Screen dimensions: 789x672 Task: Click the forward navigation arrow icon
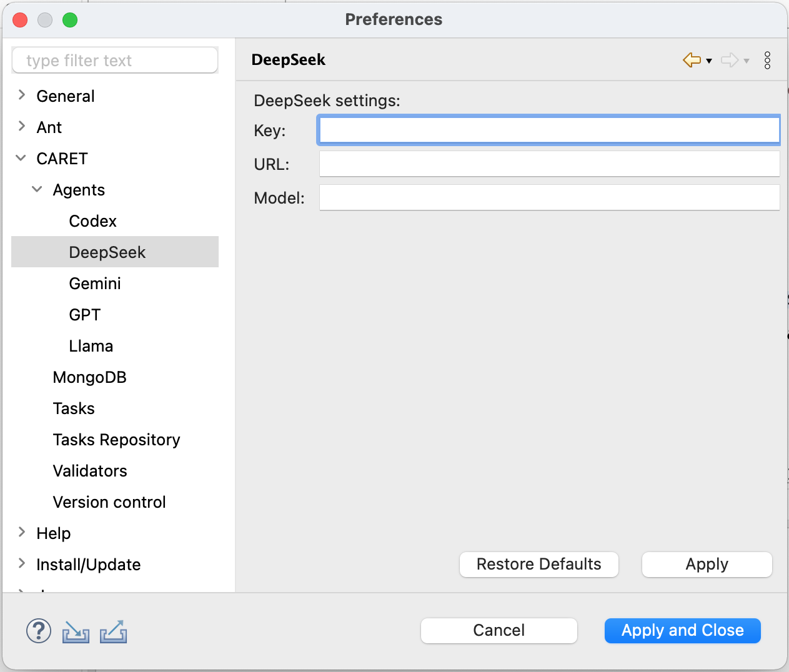(730, 60)
